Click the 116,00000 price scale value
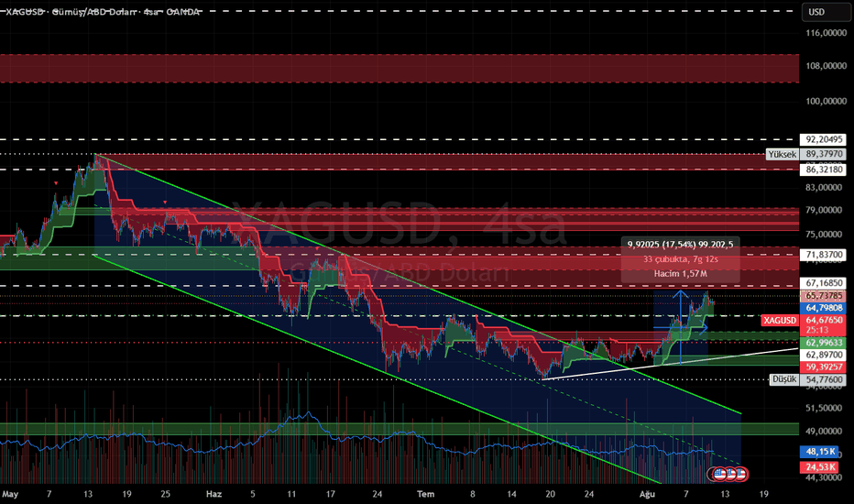Image resolution: width=854 pixels, height=504 pixels. pyautogui.click(x=827, y=33)
